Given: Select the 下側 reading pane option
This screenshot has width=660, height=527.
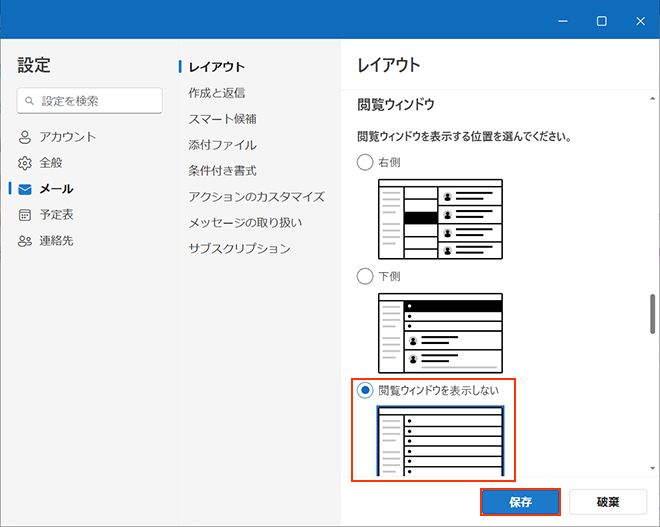Looking at the screenshot, I should pos(365,275).
